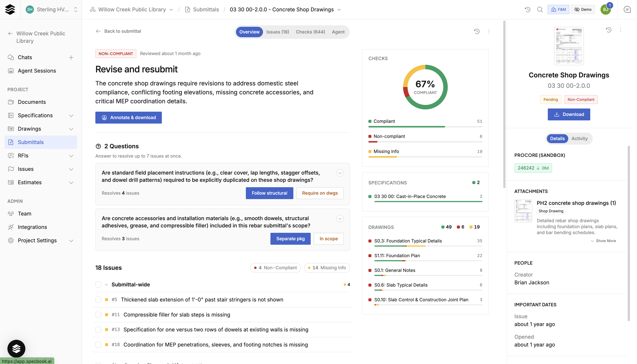Click Show More under attachment description

click(603, 241)
